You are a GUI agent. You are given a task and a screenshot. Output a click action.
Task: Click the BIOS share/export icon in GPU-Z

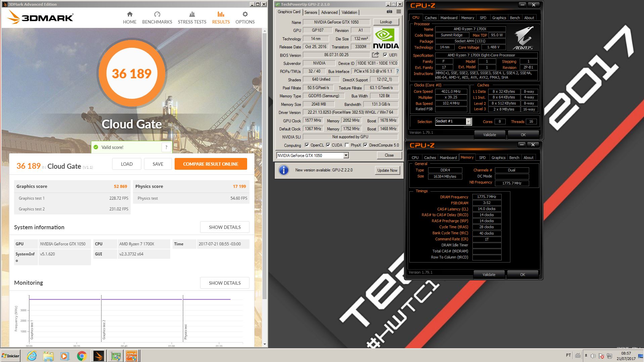[x=375, y=55]
